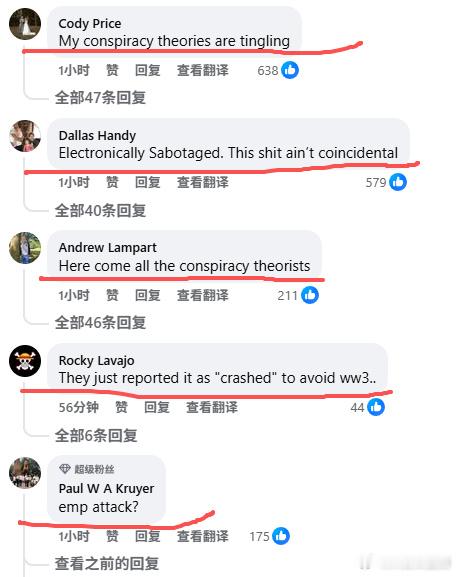Like Rocky Lavajo's comment with 赞
456x577 pixels.
121,407
